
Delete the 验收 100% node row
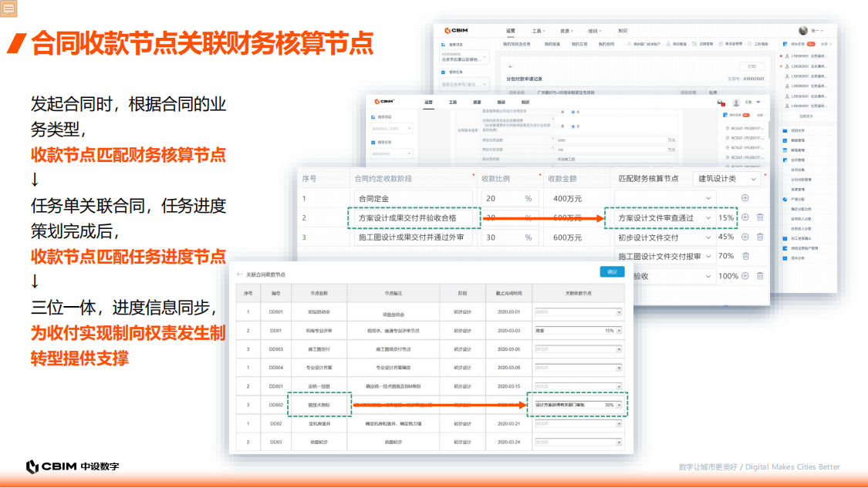pos(760,275)
